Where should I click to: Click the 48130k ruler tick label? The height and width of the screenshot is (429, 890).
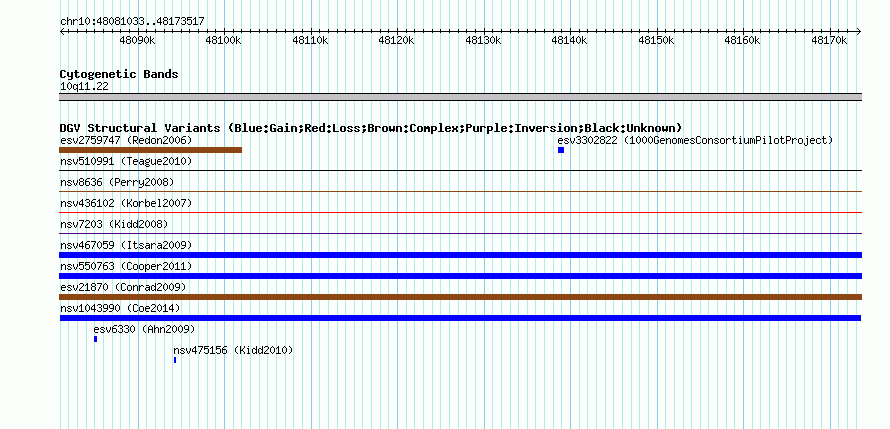(x=484, y=41)
